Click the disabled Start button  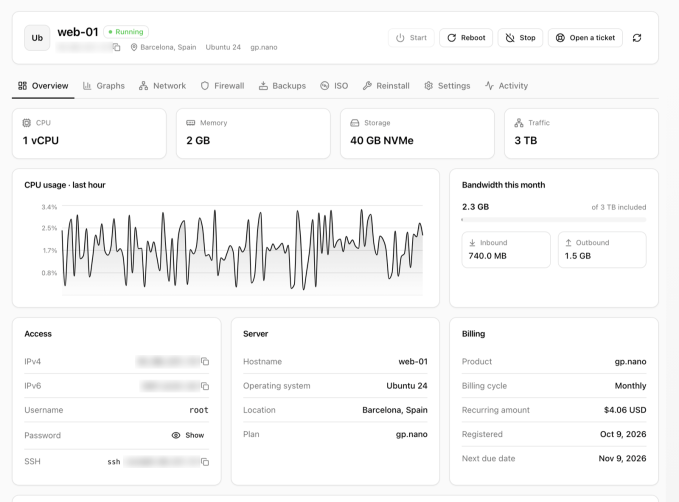411,38
